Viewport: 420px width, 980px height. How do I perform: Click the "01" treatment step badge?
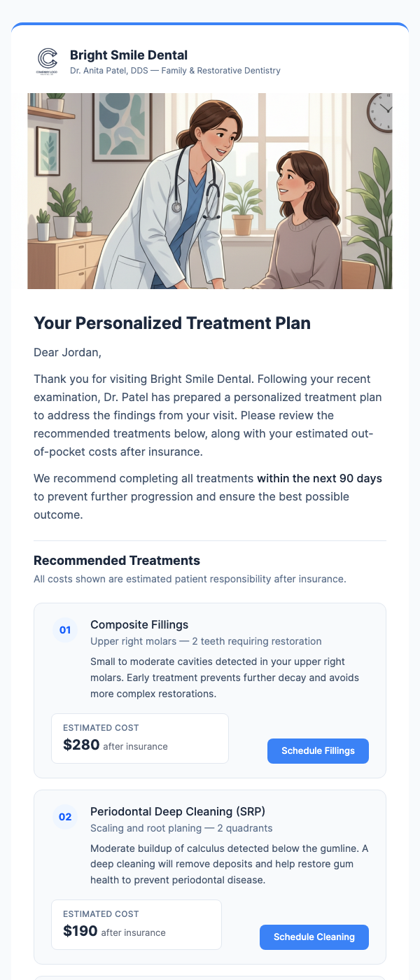pos(65,629)
